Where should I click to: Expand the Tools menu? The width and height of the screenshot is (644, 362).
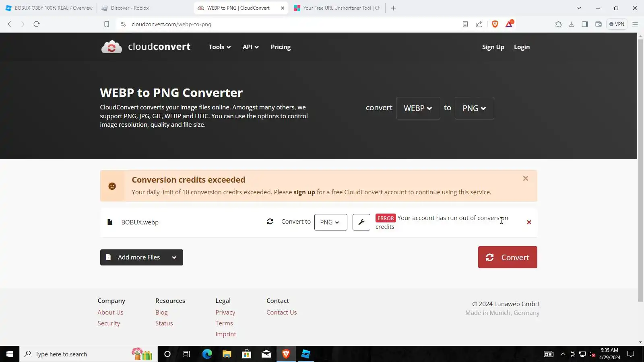pyautogui.click(x=220, y=47)
